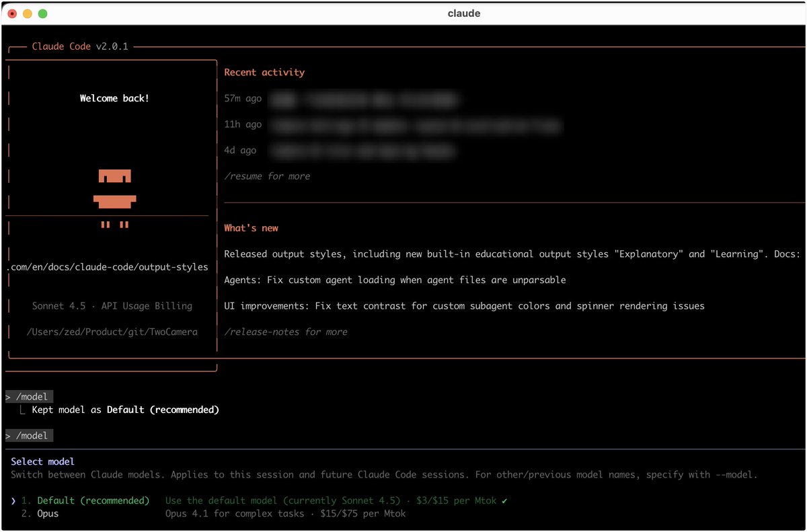807x532 pixels.
Task: Click the selection arrow beside Default option
Action: [13, 501]
